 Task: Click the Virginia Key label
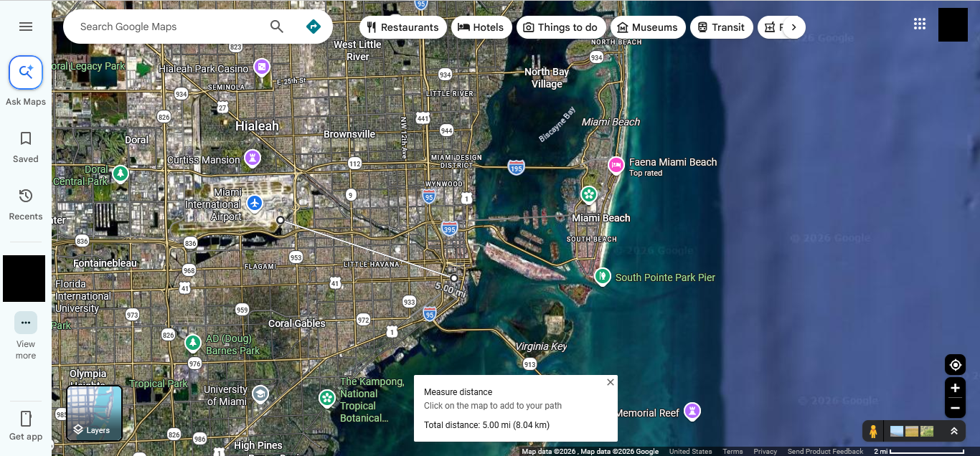[541, 346]
